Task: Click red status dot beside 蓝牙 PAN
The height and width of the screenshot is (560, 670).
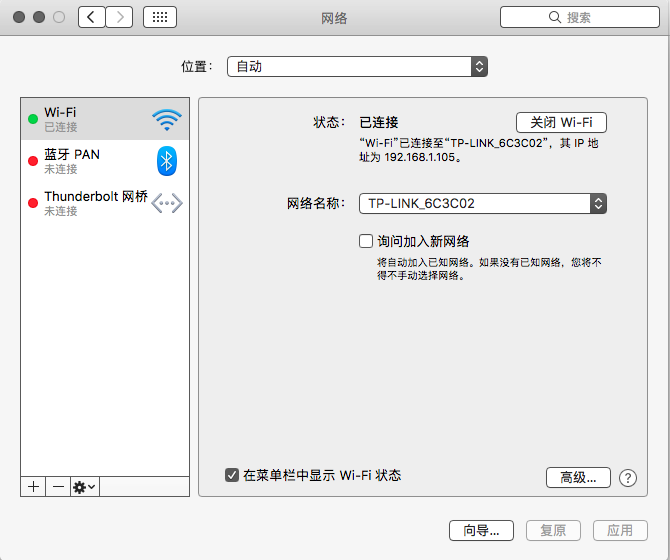Action: 33,161
